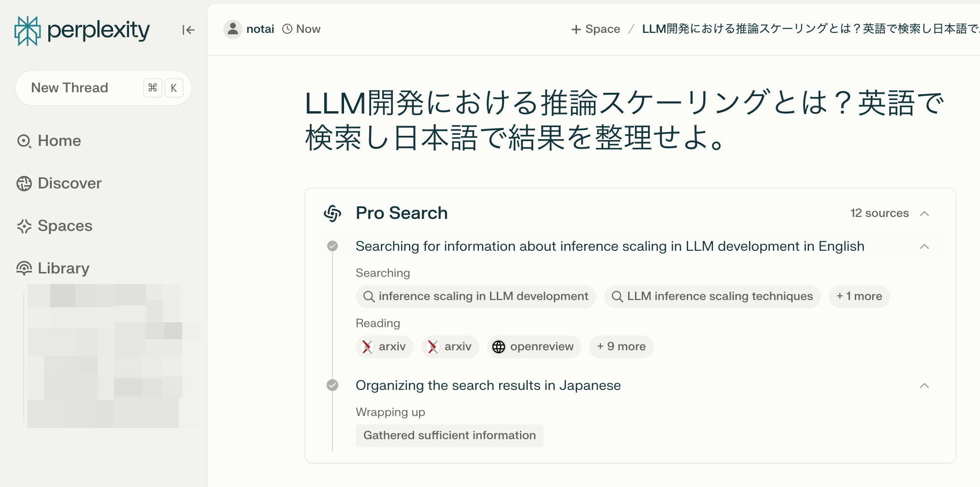Collapse the Organizing the search results step
This screenshot has width=980, height=487.
(x=924, y=386)
